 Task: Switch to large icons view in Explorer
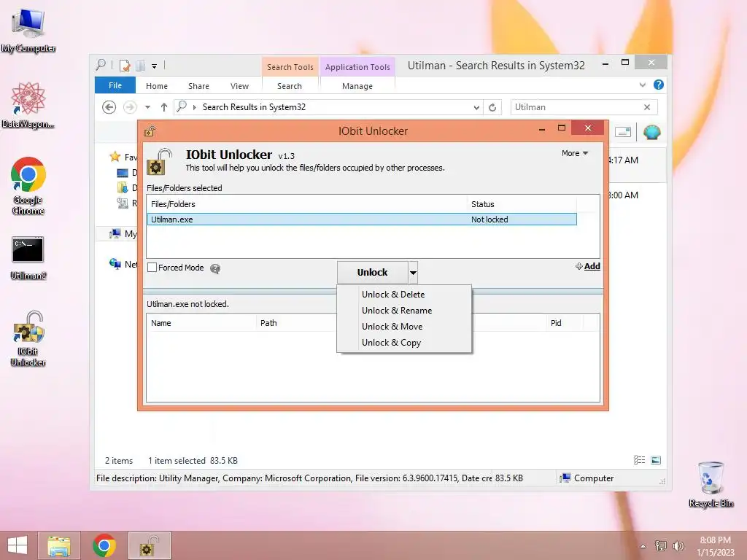[656, 460]
